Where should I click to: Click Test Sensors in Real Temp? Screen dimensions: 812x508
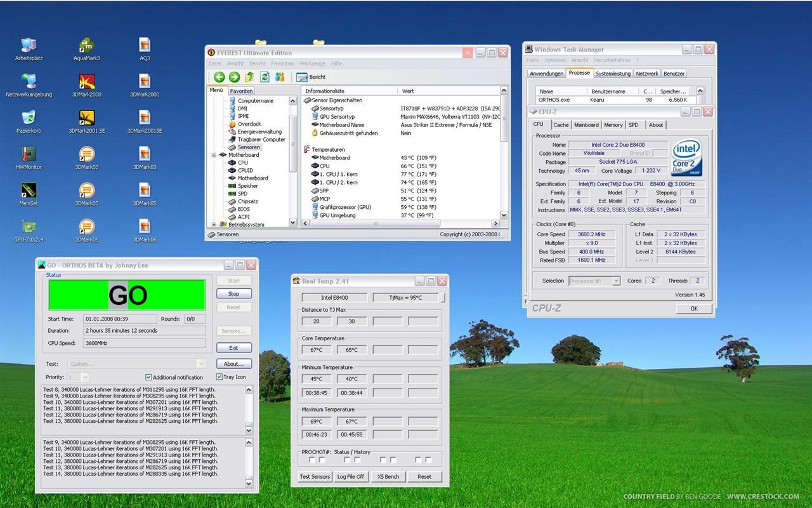pyautogui.click(x=315, y=476)
